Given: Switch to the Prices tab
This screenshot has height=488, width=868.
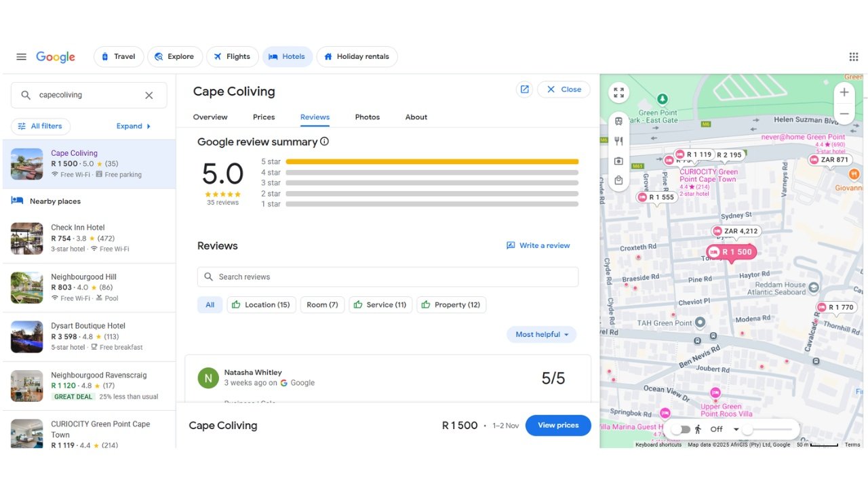Looking at the screenshot, I should (x=264, y=117).
